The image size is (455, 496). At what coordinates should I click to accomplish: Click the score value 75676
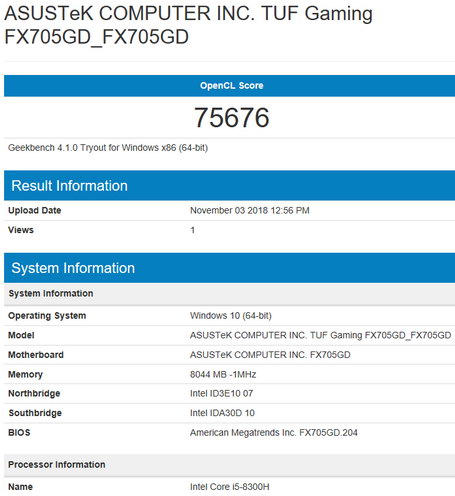click(232, 118)
